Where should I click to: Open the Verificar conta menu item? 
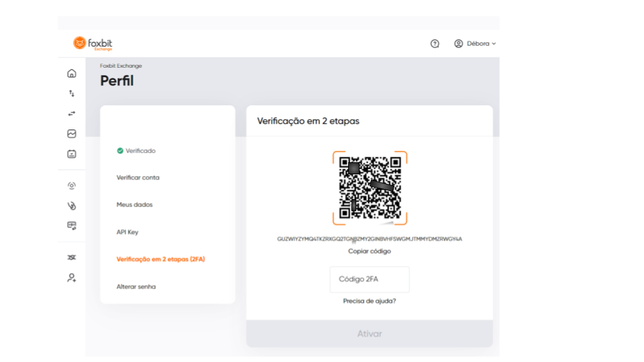coord(138,178)
